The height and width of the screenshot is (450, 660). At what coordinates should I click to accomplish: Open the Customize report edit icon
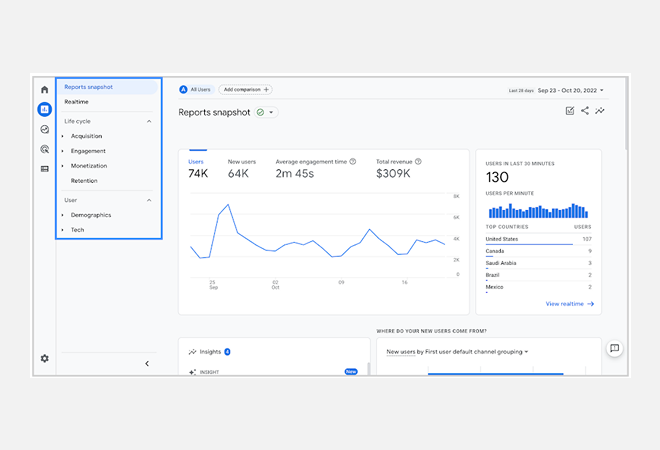570,111
